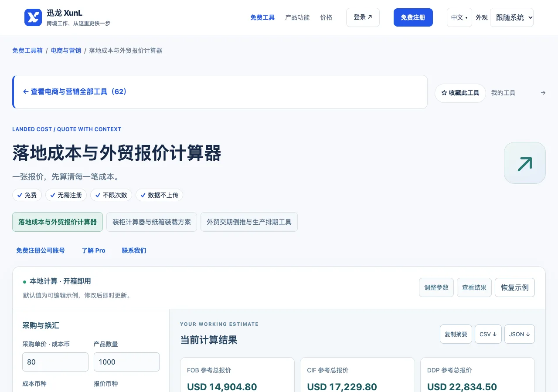The width and height of the screenshot is (558, 392).
Task: Click the 联系我们 link
Action: [x=134, y=250]
